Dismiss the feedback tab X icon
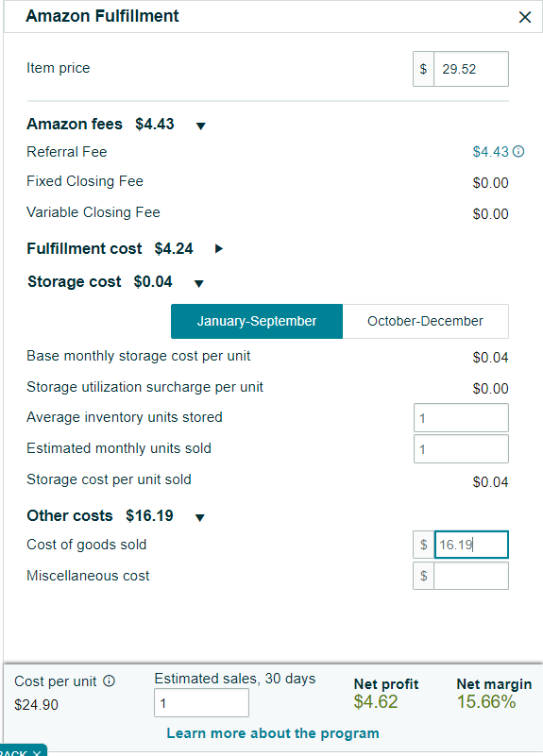Image resolution: width=543 pixels, height=756 pixels. [x=37, y=752]
